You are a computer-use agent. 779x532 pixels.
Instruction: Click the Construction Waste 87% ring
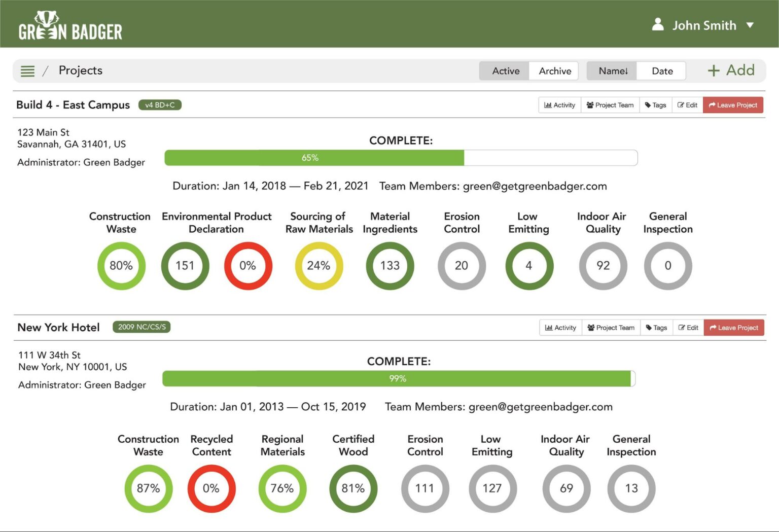148,488
